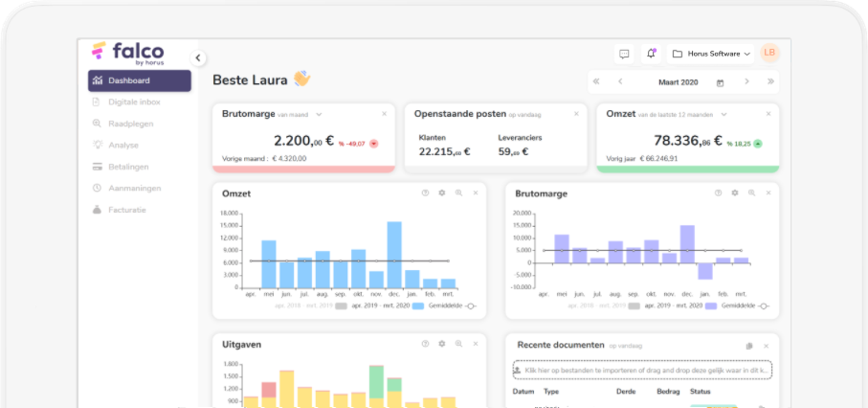Zoom in the Brutomarge chart
This screenshot has height=408, width=868.
pos(752,193)
